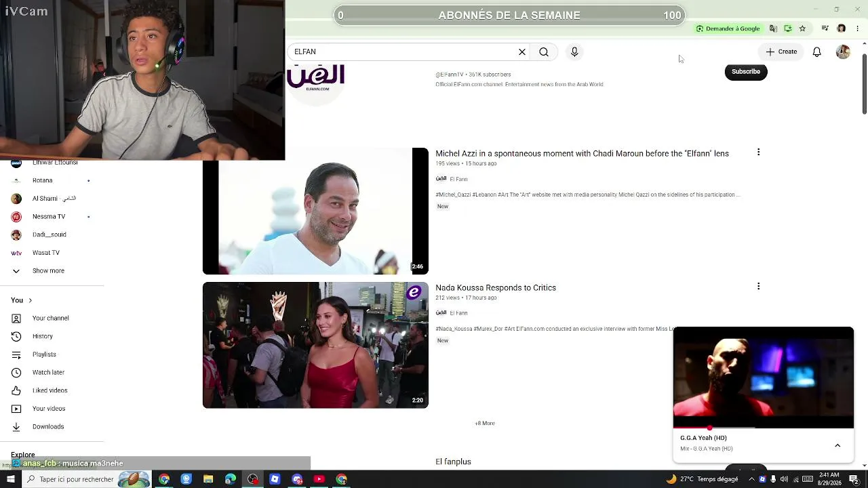The width and height of the screenshot is (868, 488).
Task: Click the magnifier search button beside ELFAN
Action: [x=544, y=52]
